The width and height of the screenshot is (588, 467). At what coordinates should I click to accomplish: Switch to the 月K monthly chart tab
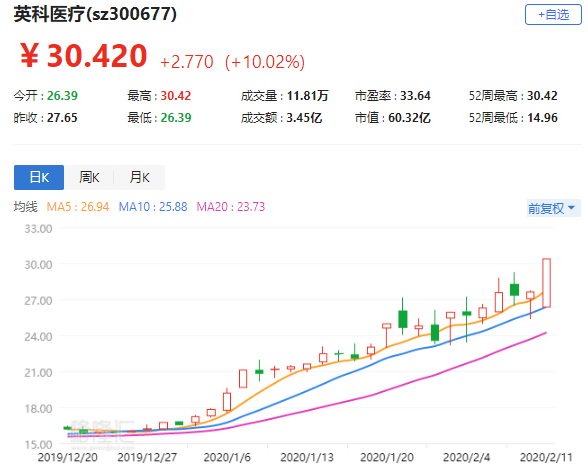140,177
